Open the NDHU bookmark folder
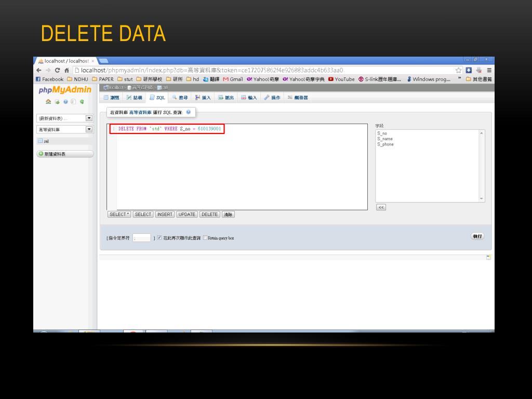532x399 pixels. 78,79
